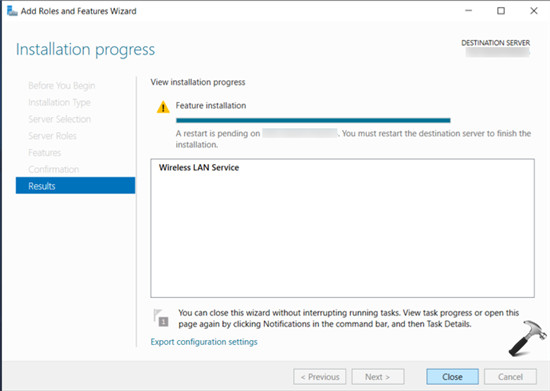550x391 pixels.
Task: Select the Server Roles step
Action: 52,136
